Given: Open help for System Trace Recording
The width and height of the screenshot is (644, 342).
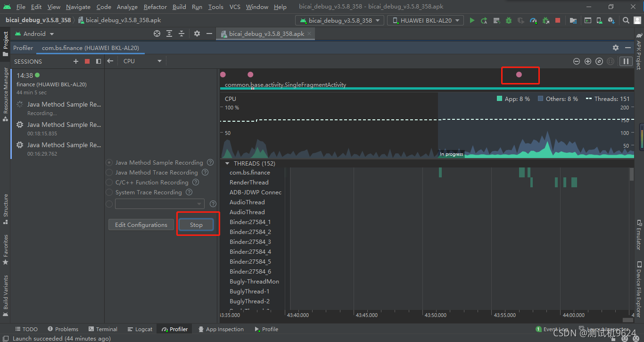Looking at the screenshot, I should click(189, 192).
